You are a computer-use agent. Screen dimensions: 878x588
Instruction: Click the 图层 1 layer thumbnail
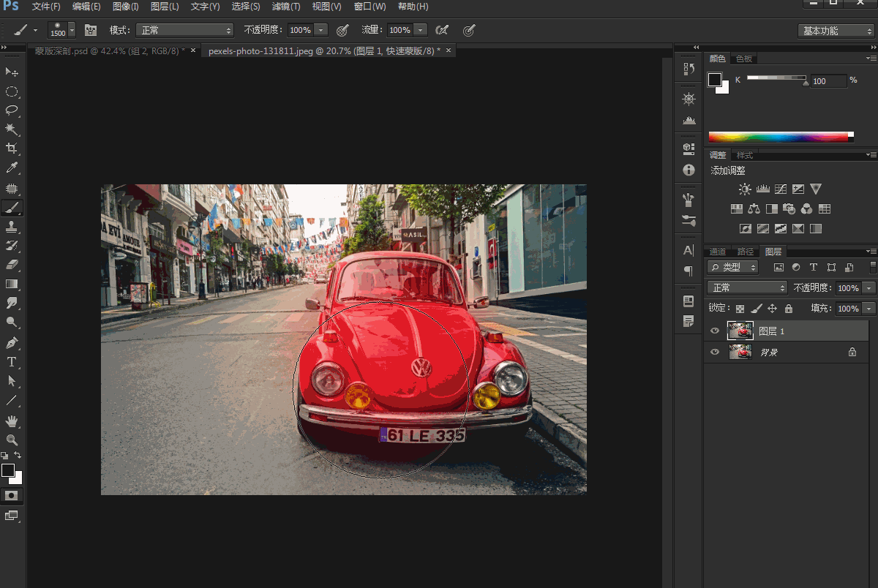pos(740,331)
